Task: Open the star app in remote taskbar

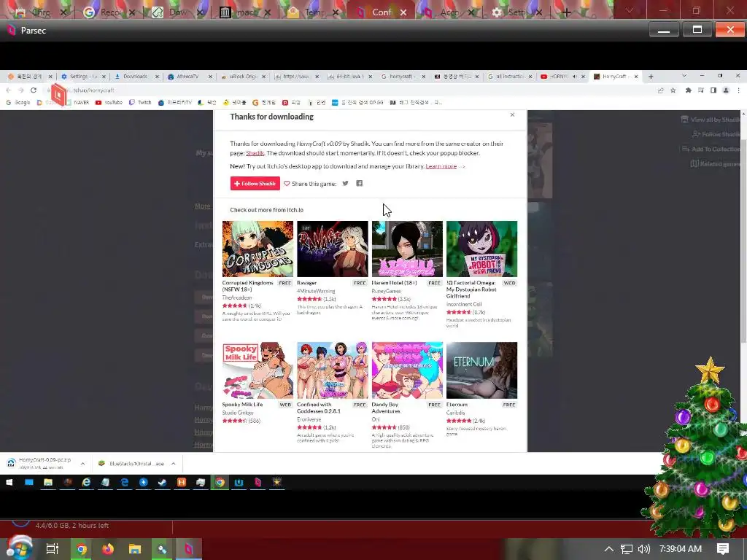Action: coord(276,483)
